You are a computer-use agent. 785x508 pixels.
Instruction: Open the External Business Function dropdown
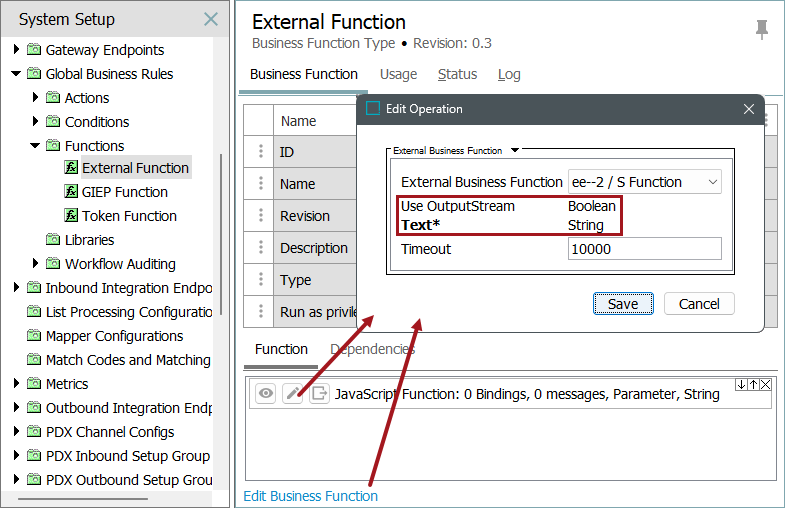[x=644, y=182]
